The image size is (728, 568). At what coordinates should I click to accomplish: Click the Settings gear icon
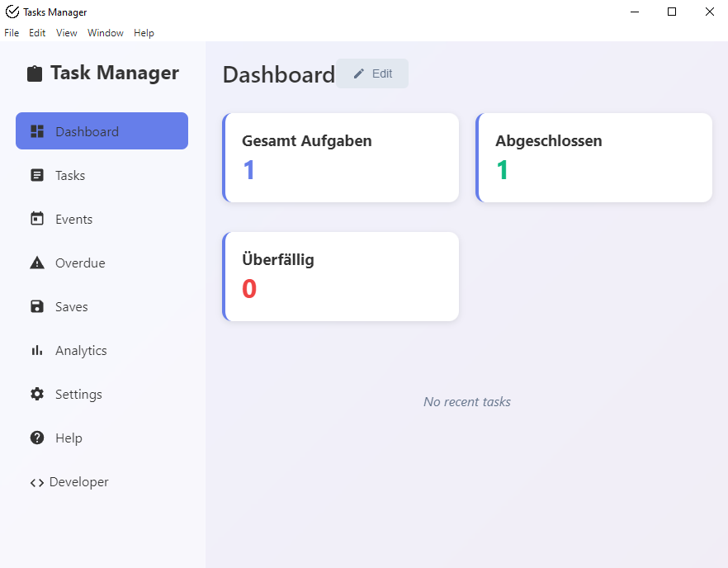37,394
